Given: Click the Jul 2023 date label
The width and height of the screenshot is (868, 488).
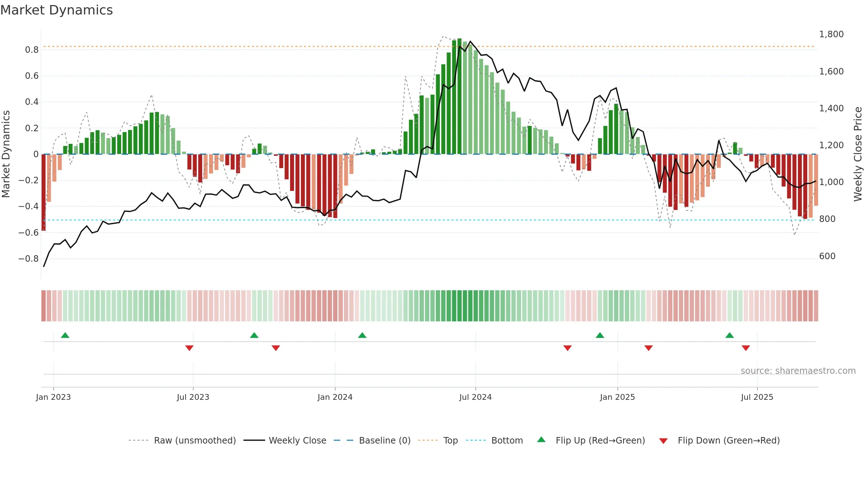Looking at the screenshot, I should click(x=193, y=397).
